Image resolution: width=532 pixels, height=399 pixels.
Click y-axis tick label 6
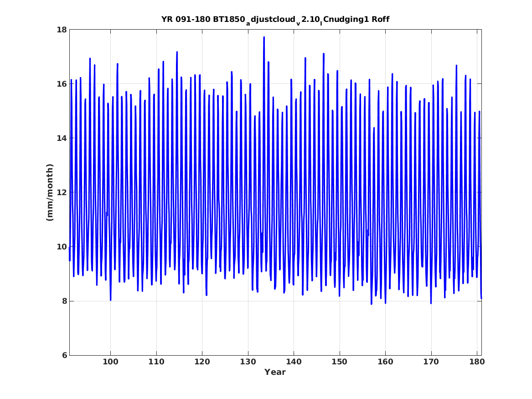pos(64,355)
